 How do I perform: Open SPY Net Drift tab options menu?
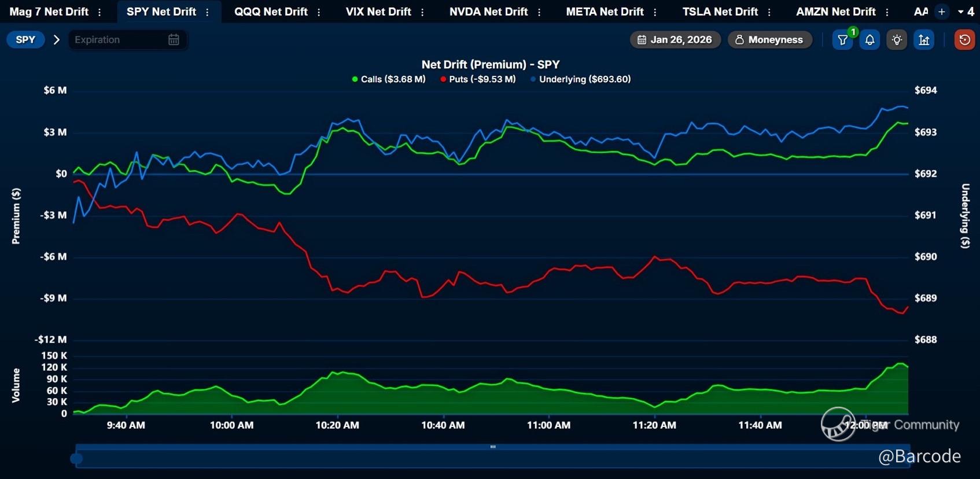point(207,12)
